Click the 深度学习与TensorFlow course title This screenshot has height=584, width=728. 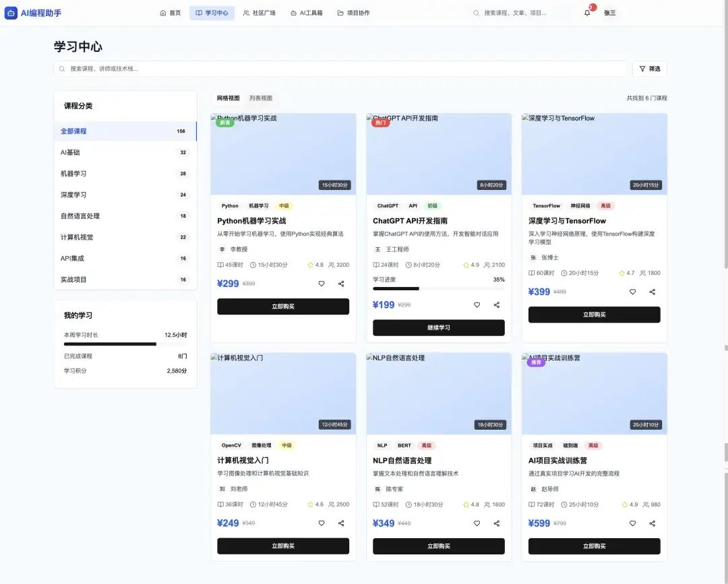click(x=567, y=221)
